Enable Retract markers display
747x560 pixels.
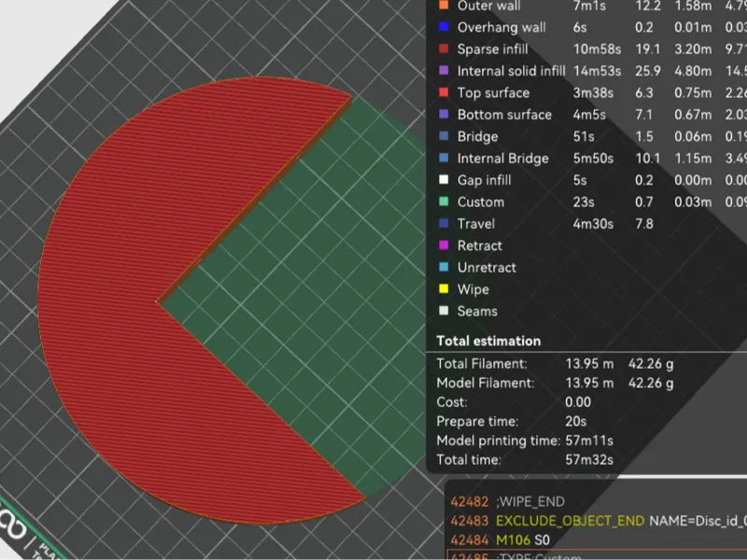coord(479,245)
